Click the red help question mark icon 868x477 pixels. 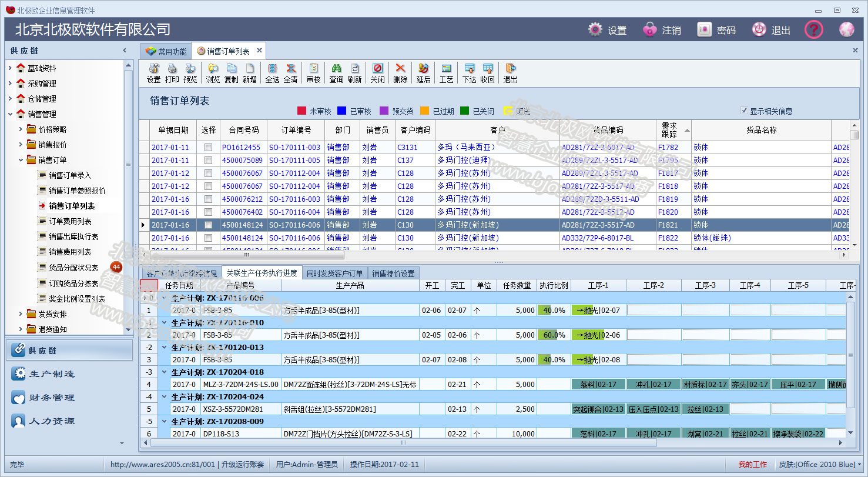coord(813,29)
